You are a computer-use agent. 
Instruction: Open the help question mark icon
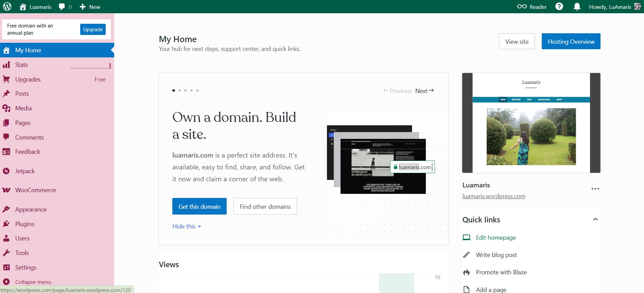coord(559,6)
